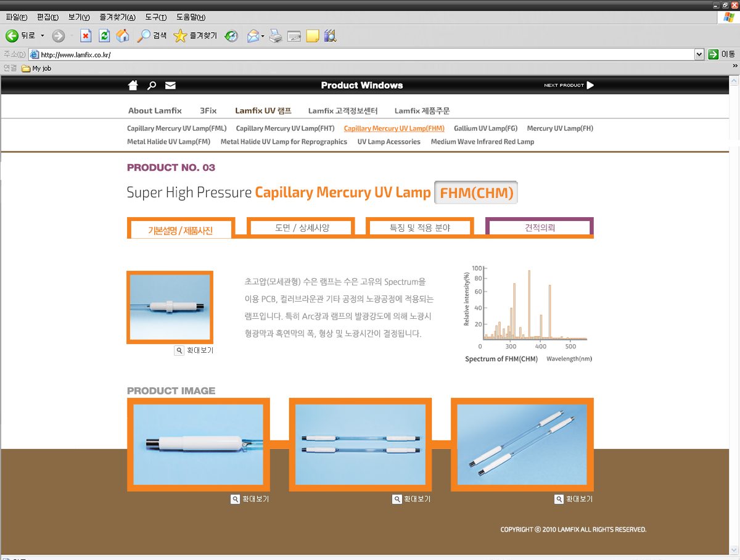740x560 pixels.
Task: Click the 견적의뢰 quote request button
Action: [540, 228]
